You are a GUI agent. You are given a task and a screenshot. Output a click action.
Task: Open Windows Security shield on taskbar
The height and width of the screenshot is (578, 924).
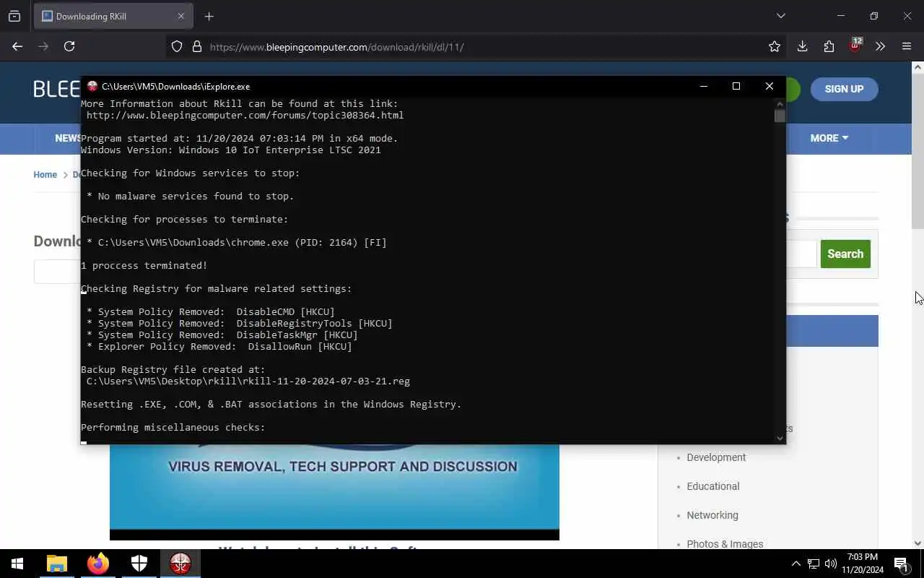point(139,564)
